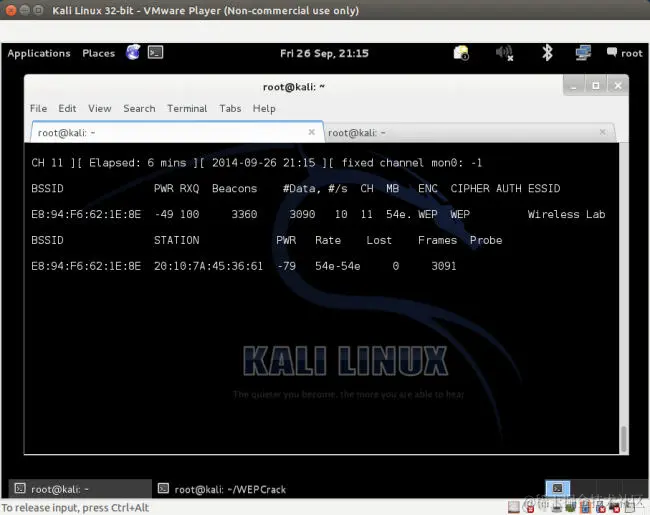Switch to the second workspace

point(583,488)
